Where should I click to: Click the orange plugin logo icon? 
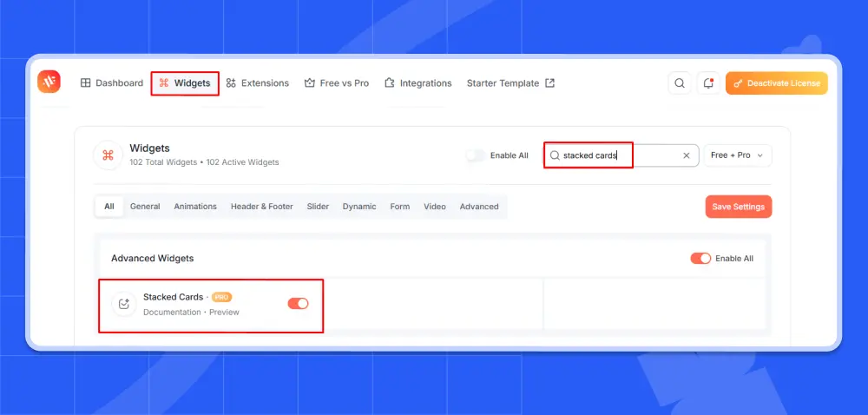(49, 82)
